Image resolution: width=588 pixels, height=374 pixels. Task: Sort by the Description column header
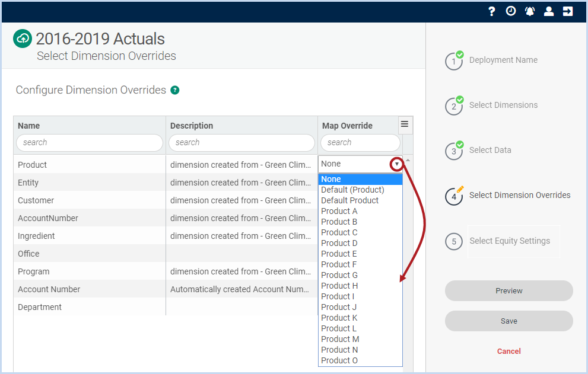[x=192, y=126]
